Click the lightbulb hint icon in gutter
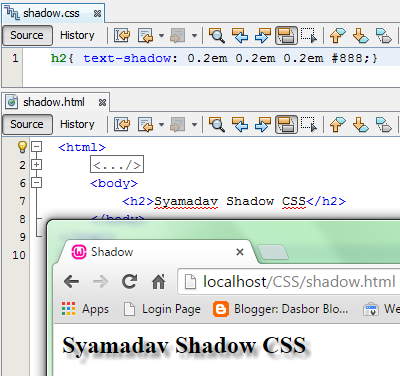400x376 pixels. click(x=22, y=147)
